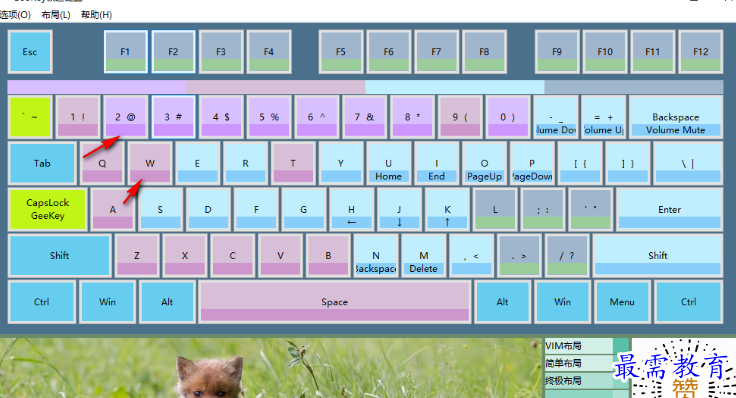Image resolution: width=736 pixels, height=398 pixels.
Task: Open the 选项(O) menu
Action: (15, 15)
